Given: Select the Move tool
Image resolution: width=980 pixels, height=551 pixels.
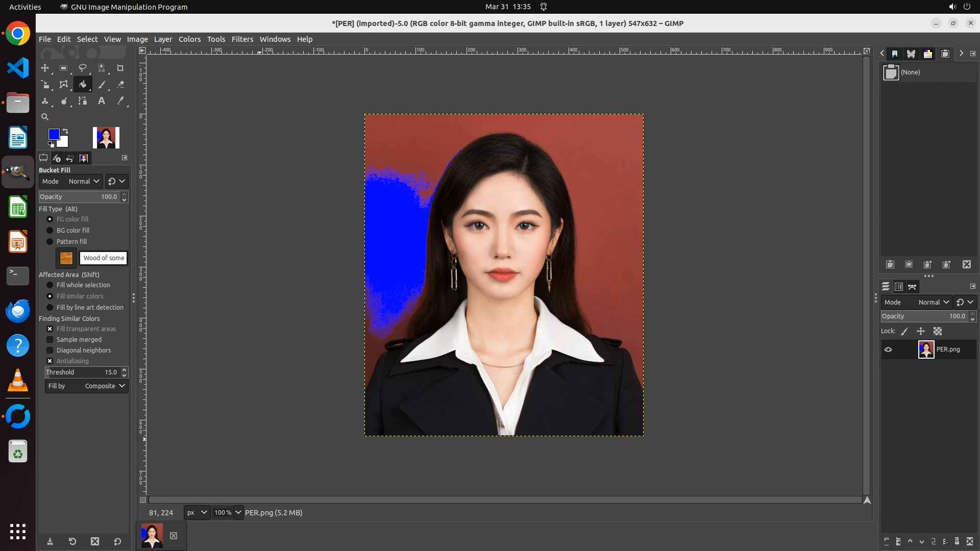Looking at the screenshot, I should [x=45, y=68].
